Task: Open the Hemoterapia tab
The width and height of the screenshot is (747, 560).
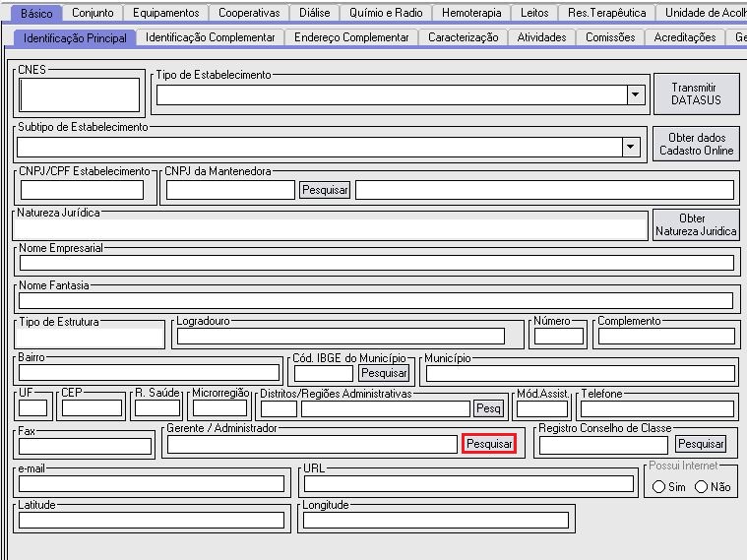Action: coord(471,13)
